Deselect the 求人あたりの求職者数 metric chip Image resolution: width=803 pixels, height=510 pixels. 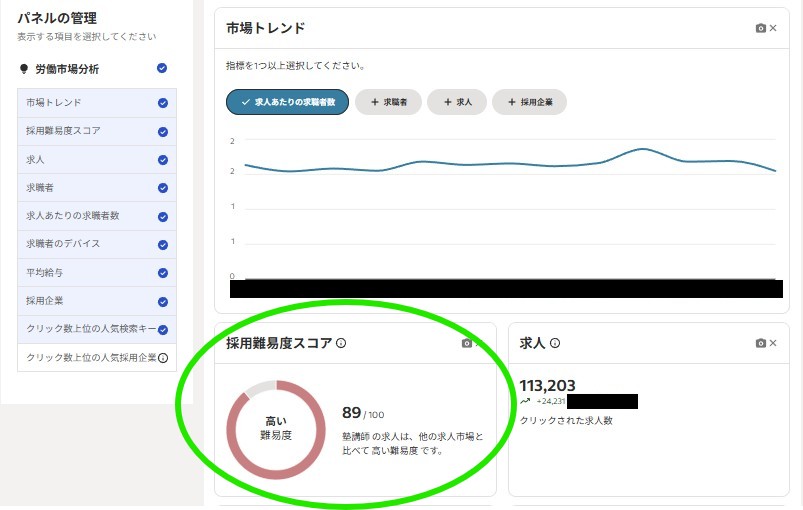tap(287, 102)
